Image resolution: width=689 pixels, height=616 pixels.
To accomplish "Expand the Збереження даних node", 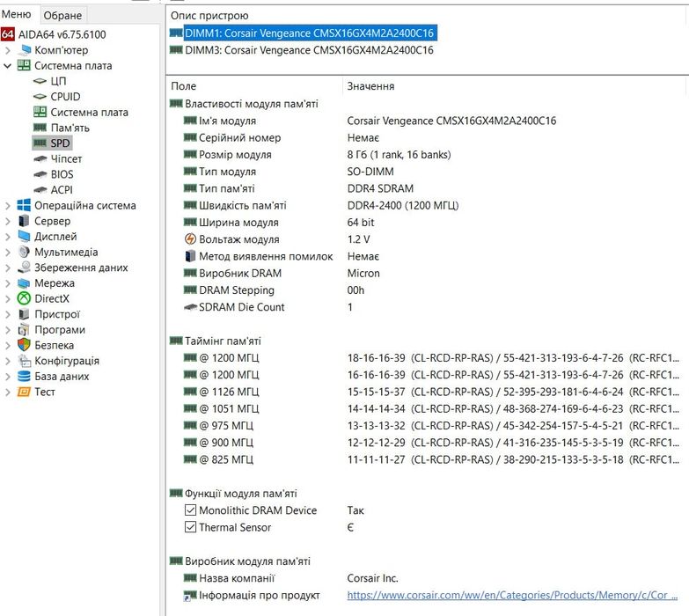I will point(7,268).
